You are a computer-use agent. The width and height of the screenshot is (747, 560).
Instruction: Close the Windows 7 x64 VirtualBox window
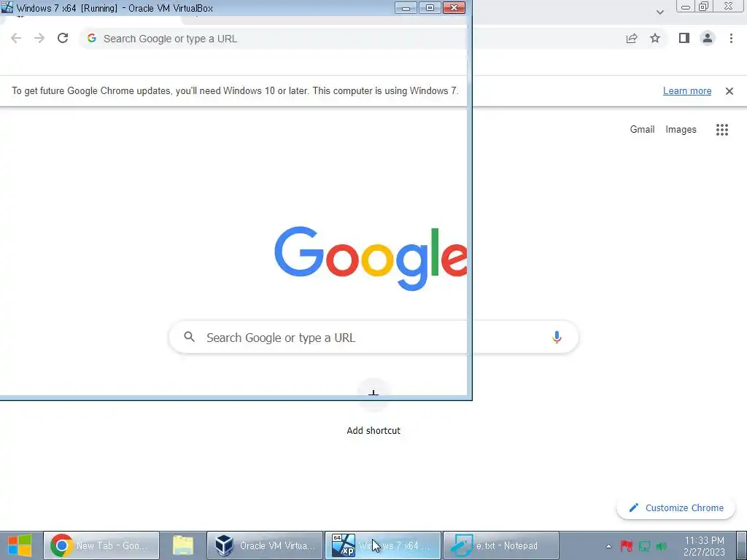[x=454, y=7]
